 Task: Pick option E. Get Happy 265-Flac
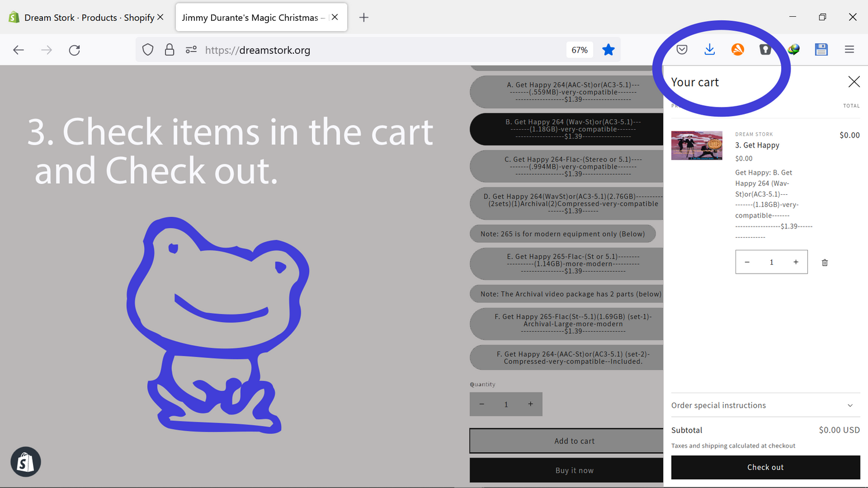(x=567, y=264)
